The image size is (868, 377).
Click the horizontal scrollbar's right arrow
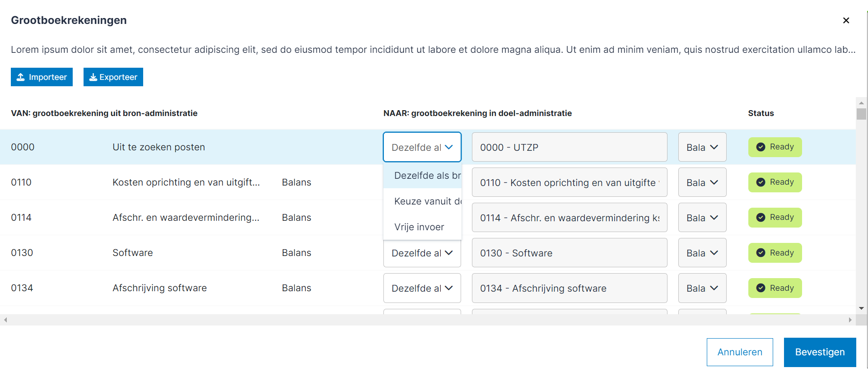(850, 320)
